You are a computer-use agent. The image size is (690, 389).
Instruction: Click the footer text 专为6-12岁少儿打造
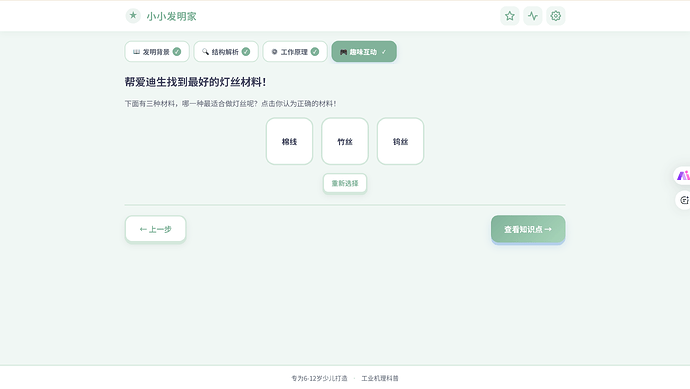point(319,378)
